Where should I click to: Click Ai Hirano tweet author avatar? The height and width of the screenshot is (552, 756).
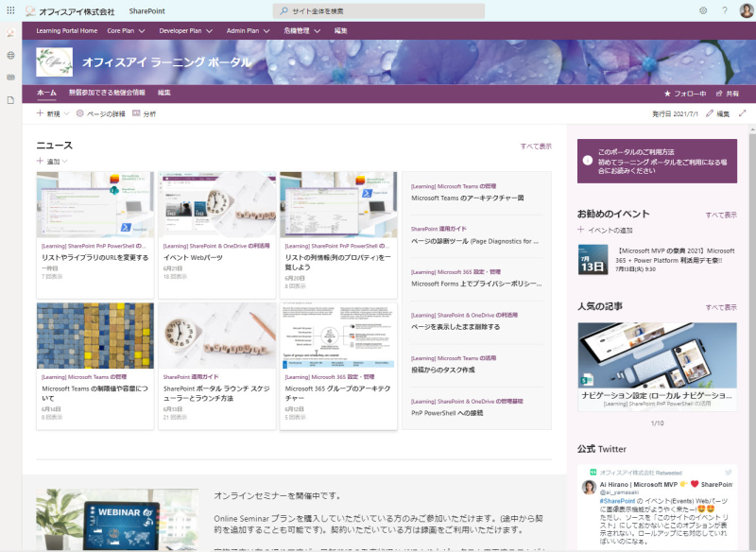coord(589,487)
